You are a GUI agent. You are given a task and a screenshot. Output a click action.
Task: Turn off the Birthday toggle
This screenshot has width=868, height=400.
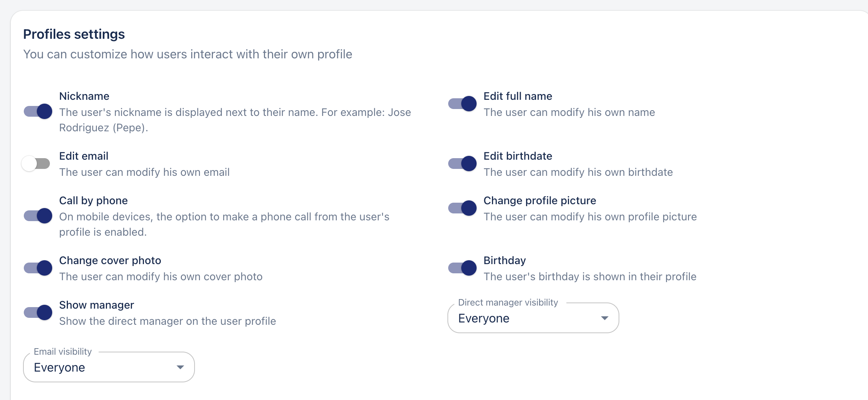coord(462,268)
